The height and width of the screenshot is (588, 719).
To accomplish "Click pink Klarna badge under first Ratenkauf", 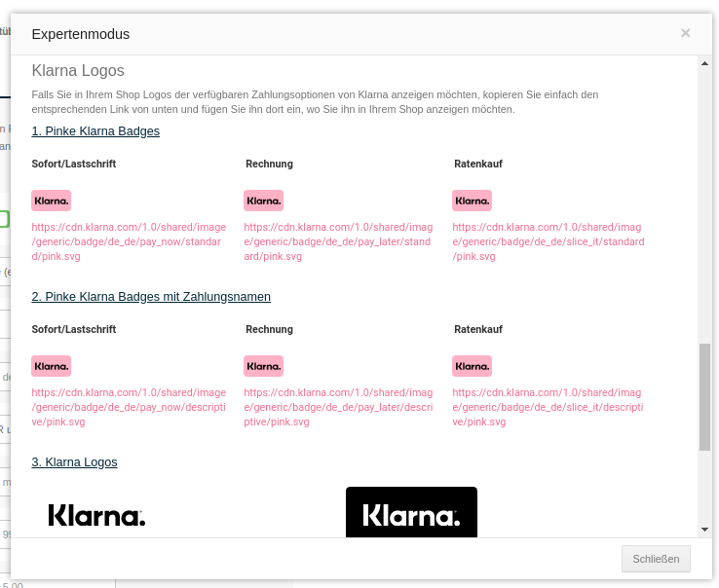I will pos(472,201).
